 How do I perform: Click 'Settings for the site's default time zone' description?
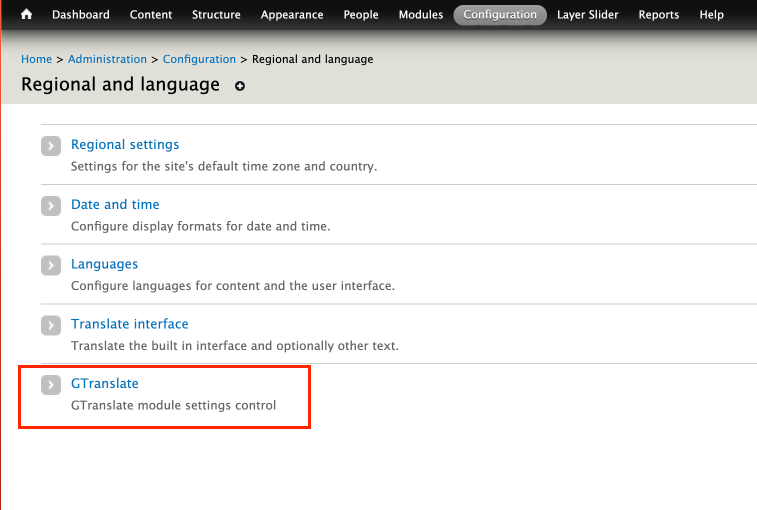coord(224,166)
